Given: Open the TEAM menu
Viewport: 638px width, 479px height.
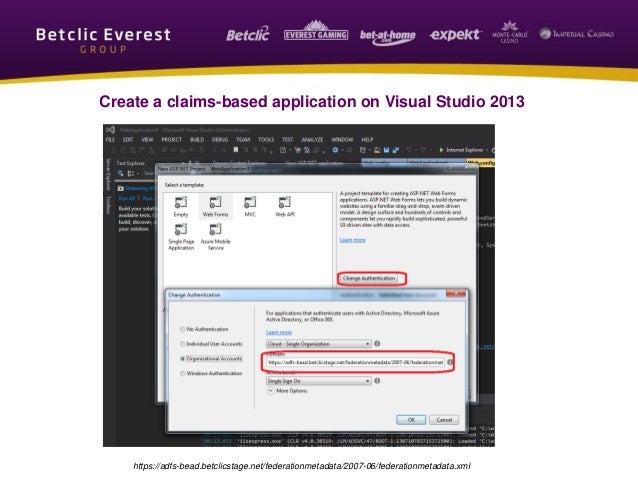Looking at the screenshot, I should coord(243,140).
